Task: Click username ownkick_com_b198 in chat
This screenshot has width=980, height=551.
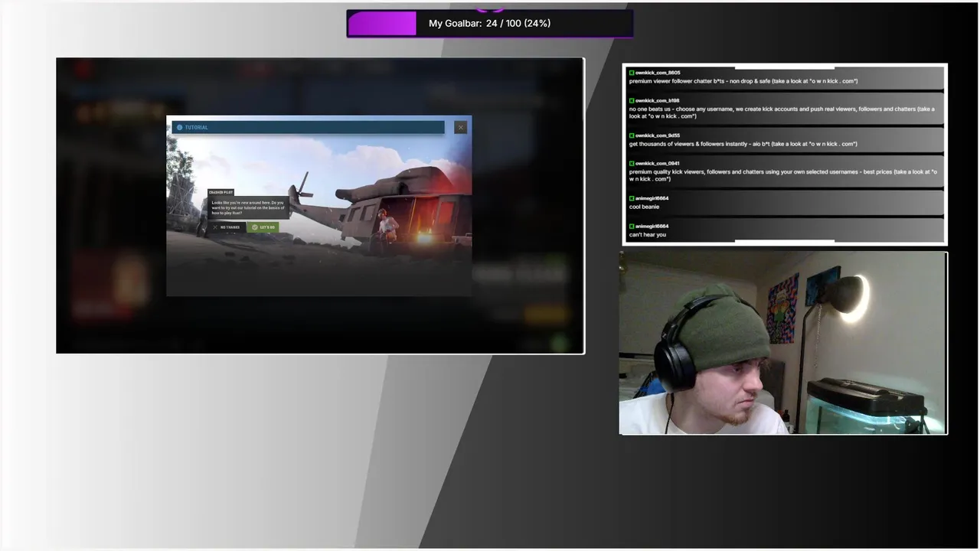Action: tap(658, 100)
